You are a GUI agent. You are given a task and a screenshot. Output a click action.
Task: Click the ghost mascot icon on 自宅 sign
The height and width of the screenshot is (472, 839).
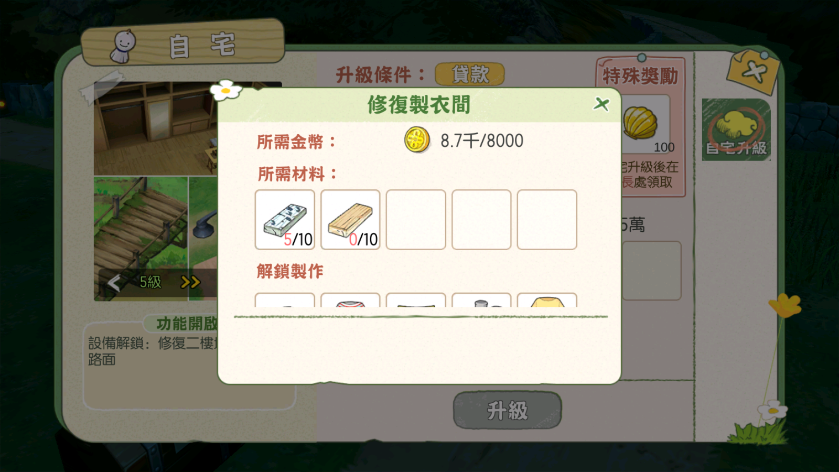coord(124,46)
